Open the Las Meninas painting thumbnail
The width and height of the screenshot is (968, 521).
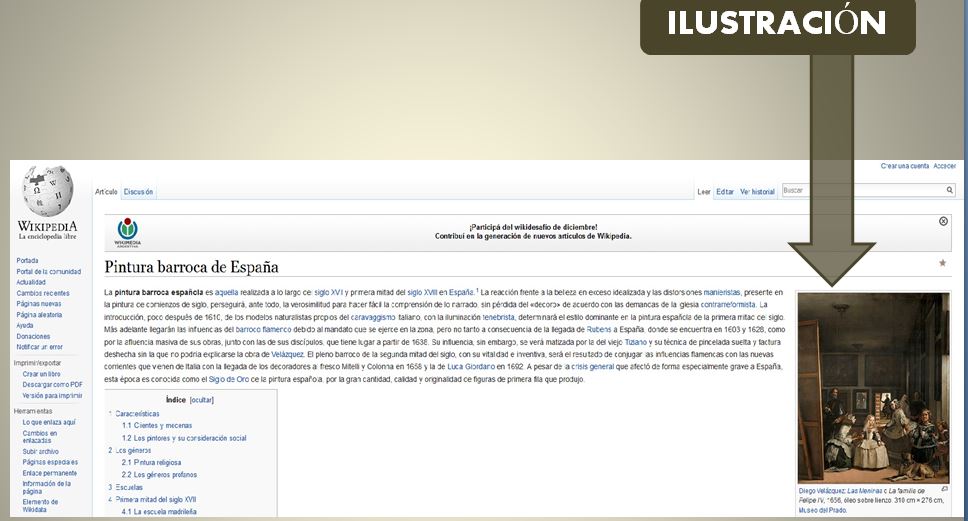pyautogui.click(x=874, y=388)
